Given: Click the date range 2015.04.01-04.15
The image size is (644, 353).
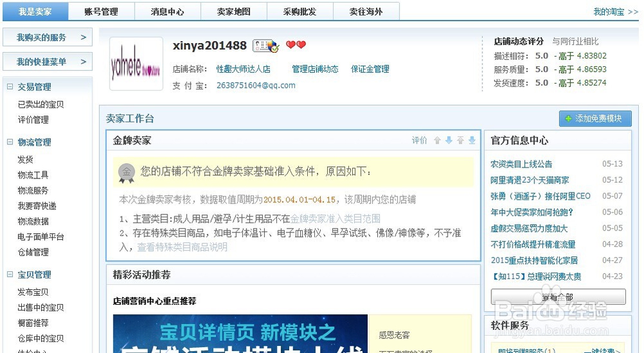Looking at the screenshot, I should point(299,200).
